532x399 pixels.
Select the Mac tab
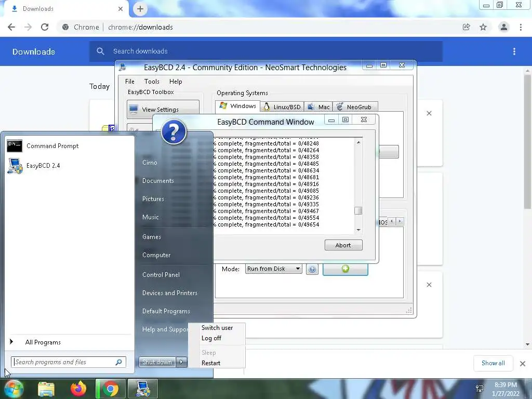(x=318, y=107)
